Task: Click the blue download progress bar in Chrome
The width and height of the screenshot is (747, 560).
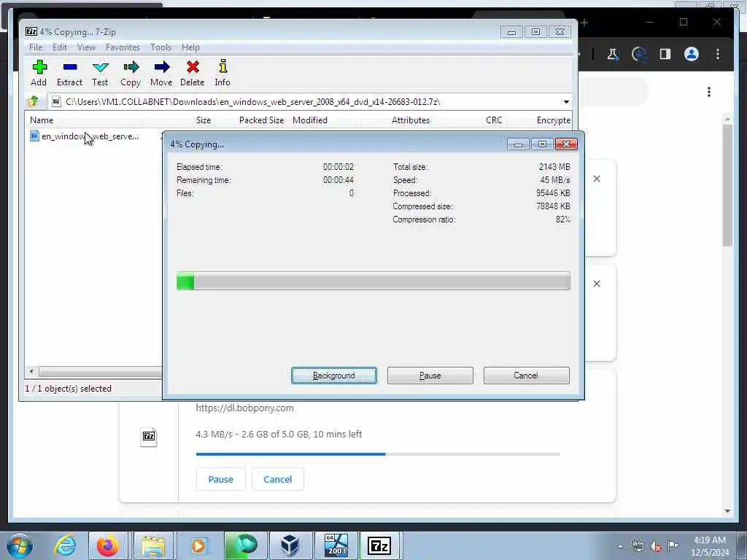Action: (378, 454)
